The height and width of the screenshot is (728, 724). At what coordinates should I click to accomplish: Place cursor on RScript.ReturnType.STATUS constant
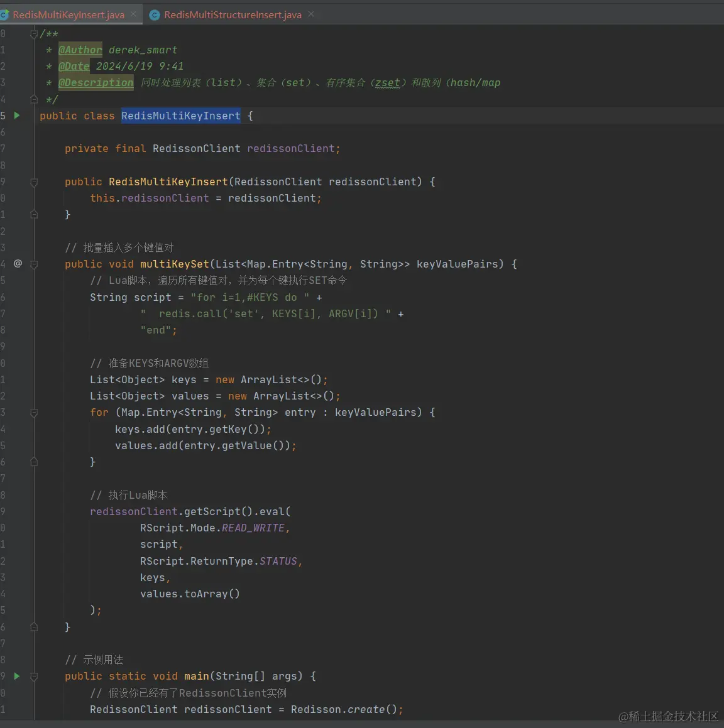(278, 561)
